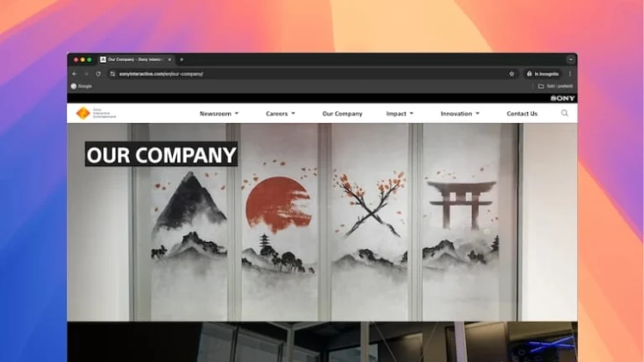Click the OUR COMPANY heading text

161,154
